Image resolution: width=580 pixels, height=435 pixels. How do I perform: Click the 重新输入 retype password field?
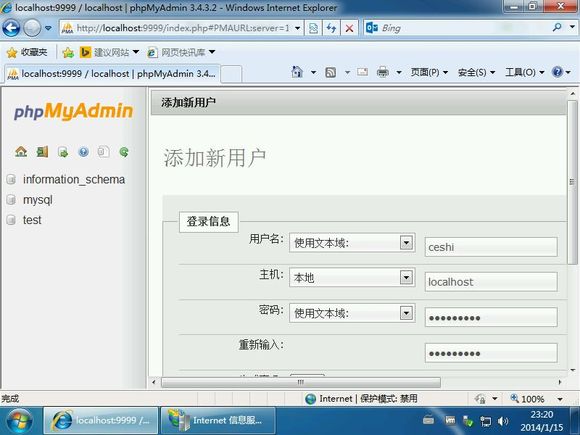coord(491,353)
